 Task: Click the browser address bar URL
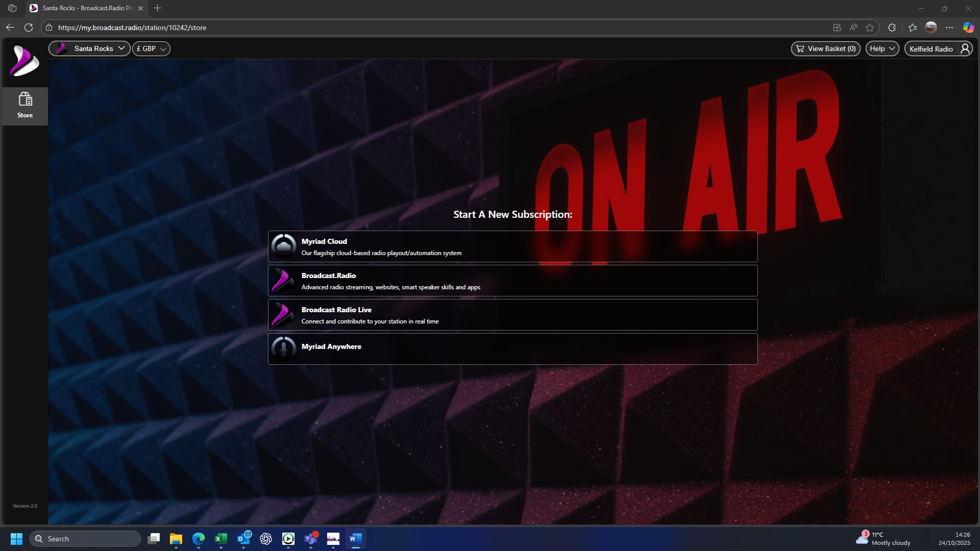(132, 28)
